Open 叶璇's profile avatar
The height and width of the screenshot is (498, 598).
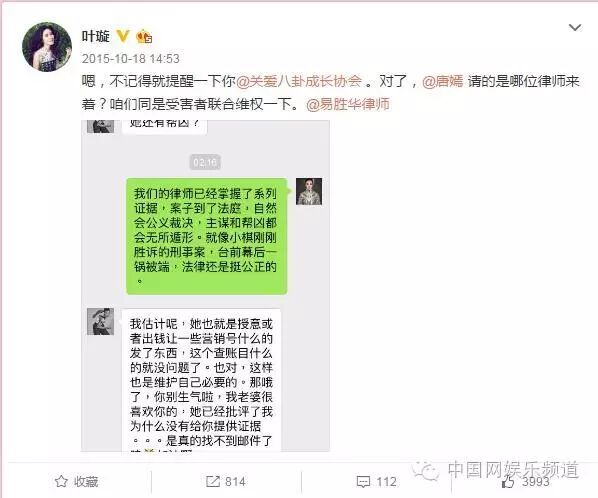[x=47, y=47]
